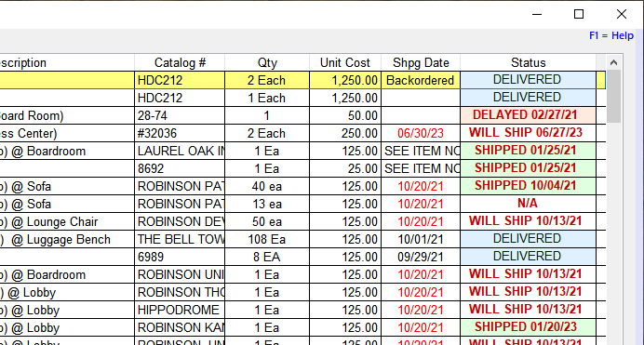Image resolution: width=644 pixels, height=345 pixels.
Task: Click the Shpg Date column header
Action: point(421,62)
